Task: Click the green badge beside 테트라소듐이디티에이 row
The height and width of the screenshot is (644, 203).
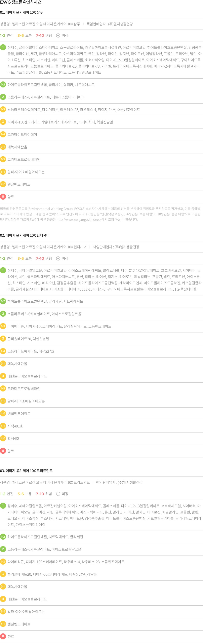Action: coord(3,97)
